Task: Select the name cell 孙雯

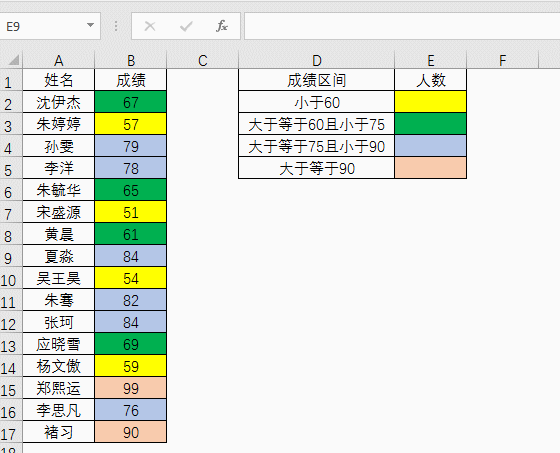Action: [59, 146]
